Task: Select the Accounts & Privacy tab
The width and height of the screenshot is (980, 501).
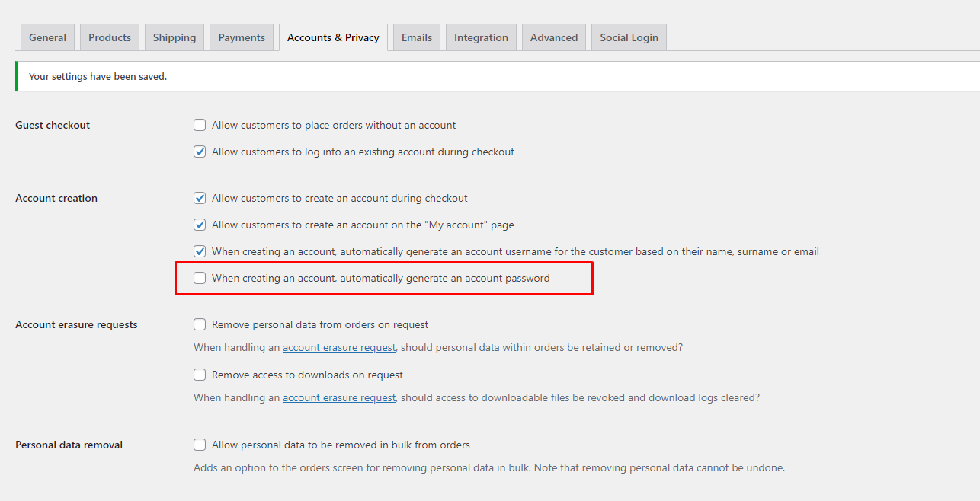Action: 333,37
